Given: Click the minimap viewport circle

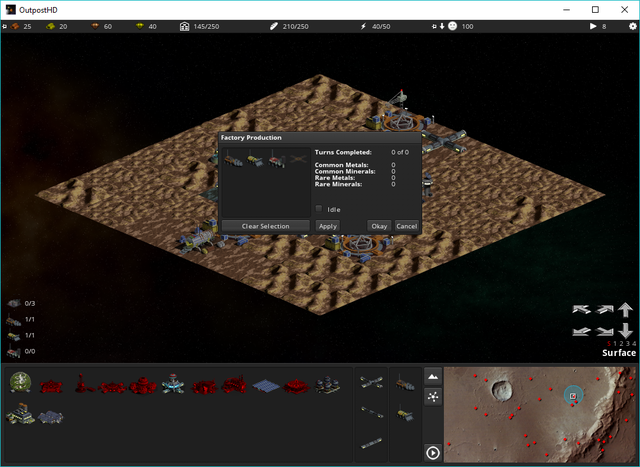Looking at the screenshot, I should (x=573, y=396).
